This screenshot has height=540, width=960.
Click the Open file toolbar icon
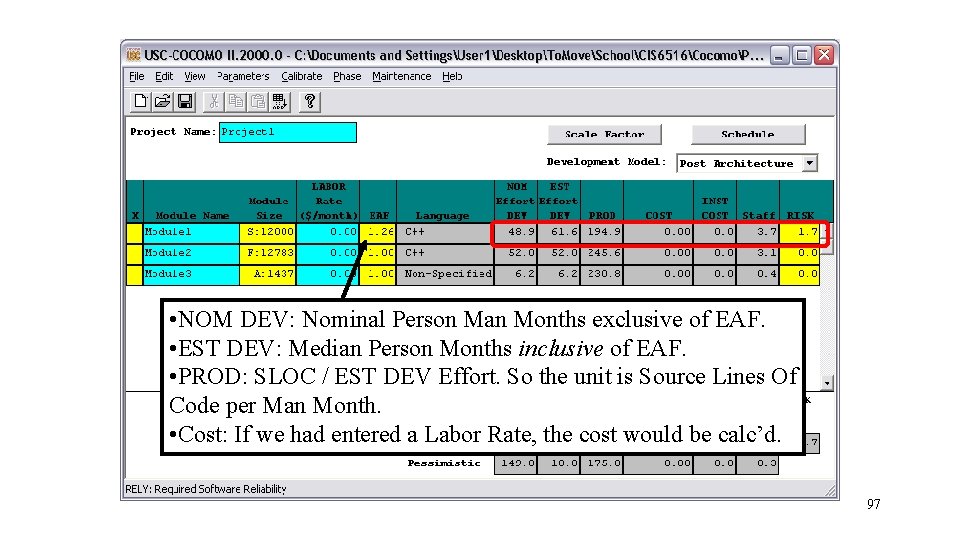pyautogui.click(x=162, y=101)
